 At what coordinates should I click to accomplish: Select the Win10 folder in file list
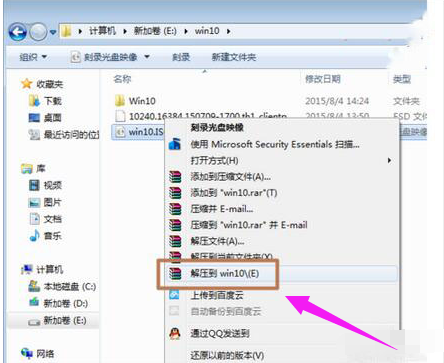pos(135,101)
